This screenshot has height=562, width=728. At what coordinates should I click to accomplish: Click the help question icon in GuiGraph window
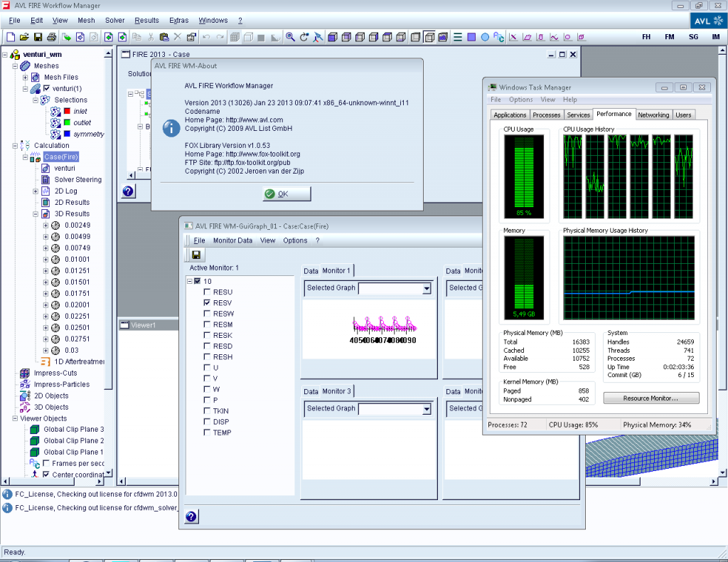pos(191,516)
